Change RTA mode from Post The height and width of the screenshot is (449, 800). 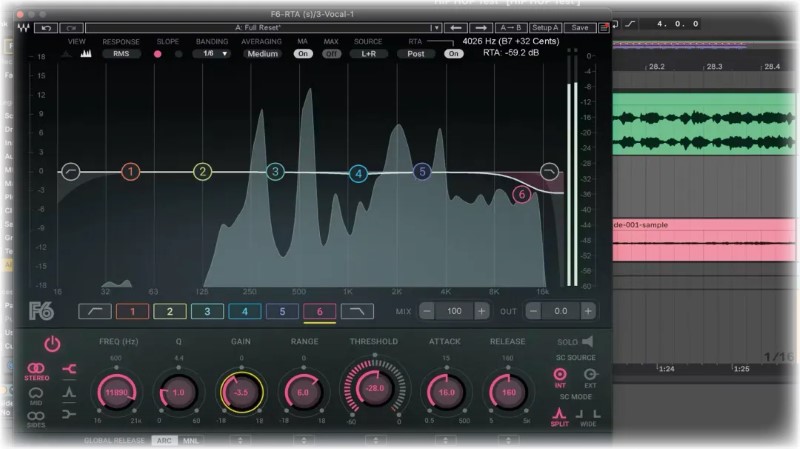click(x=416, y=54)
